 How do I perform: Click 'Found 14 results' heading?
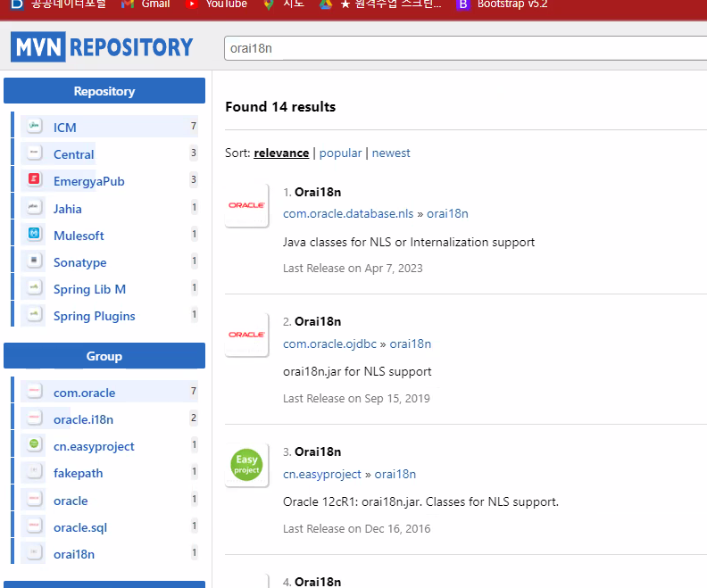click(280, 107)
